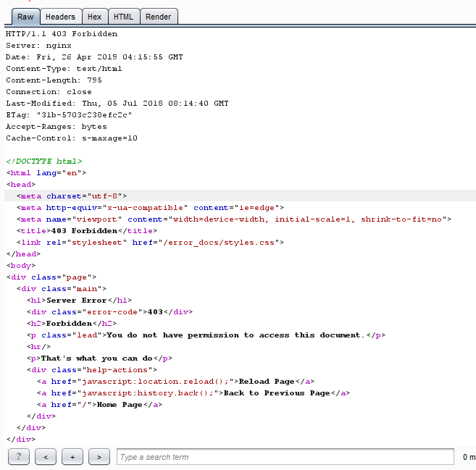This screenshot has width=476, height=470.
Task: Focus the 'Type a search term' field
Action: point(285,456)
